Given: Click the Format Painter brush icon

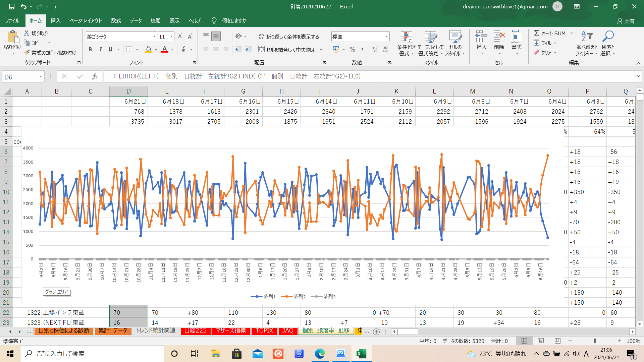Looking at the screenshot, I should pos(27,53).
